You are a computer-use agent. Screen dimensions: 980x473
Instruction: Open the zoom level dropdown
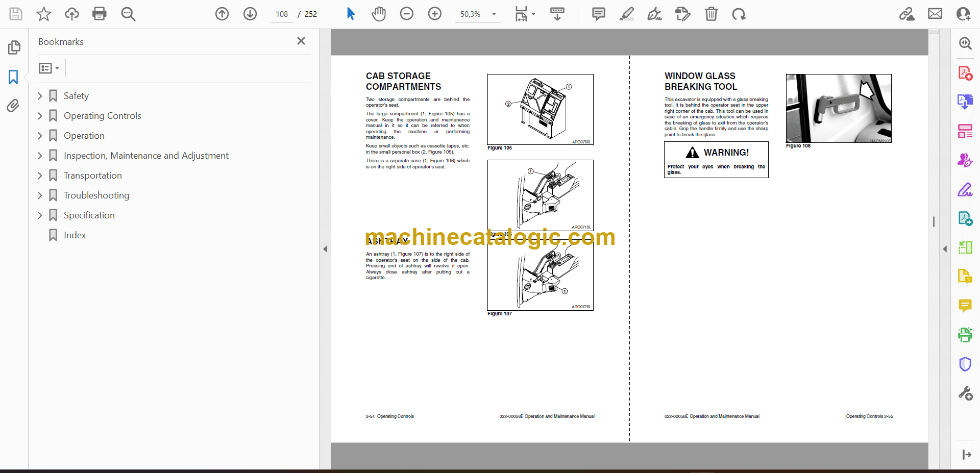click(x=494, y=14)
